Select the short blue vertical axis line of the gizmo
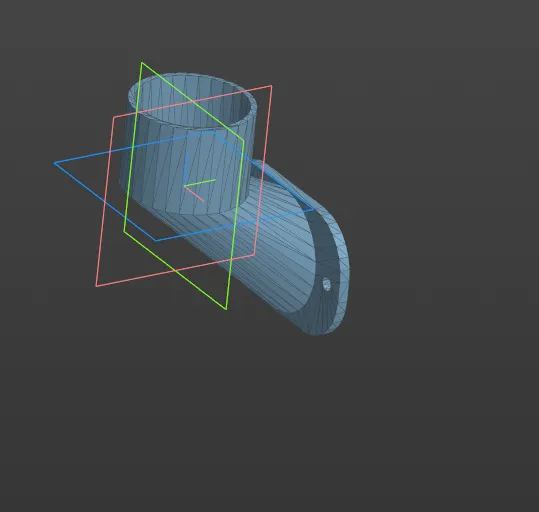This screenshot has width=539, height=512. pyautogui.click(x=186, y=169)
